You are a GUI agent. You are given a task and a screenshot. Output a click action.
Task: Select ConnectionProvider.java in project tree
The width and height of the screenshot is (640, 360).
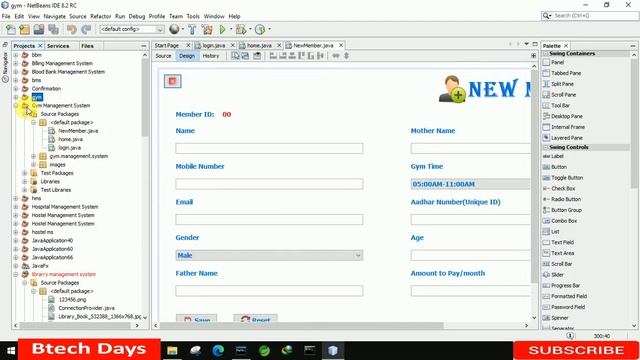pos(86,308)
